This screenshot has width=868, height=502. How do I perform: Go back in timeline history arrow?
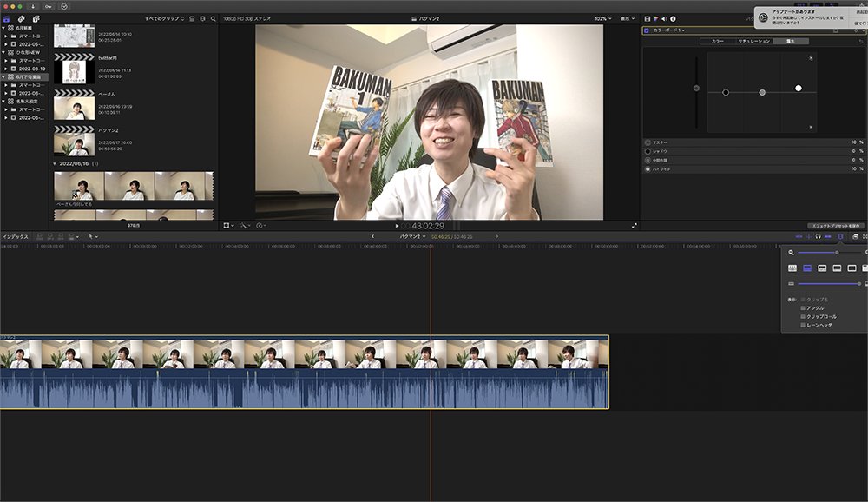pyautogui.click(x=372, y=236)
